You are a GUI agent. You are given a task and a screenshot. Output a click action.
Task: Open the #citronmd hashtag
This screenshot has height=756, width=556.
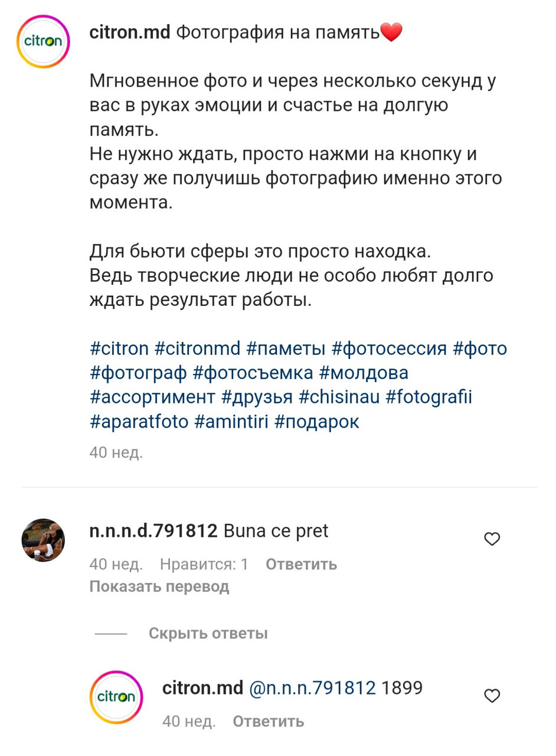[x=197, y=348]
